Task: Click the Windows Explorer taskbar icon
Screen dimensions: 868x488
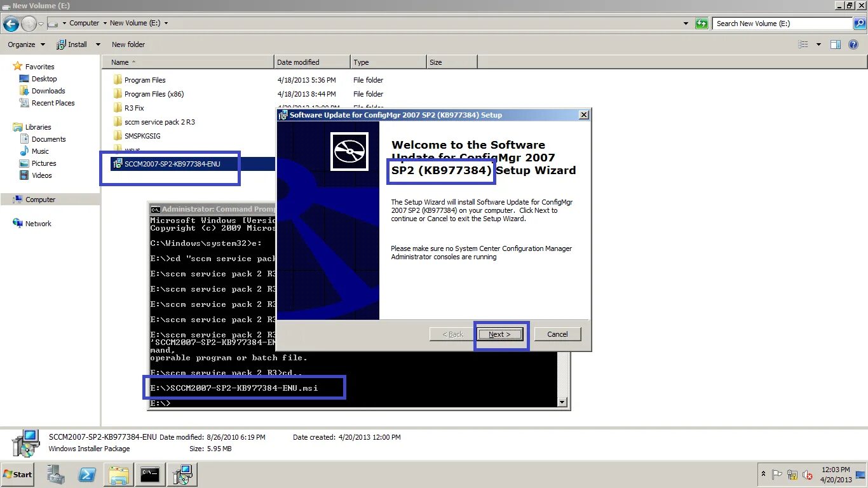Action: click(119, 474)
